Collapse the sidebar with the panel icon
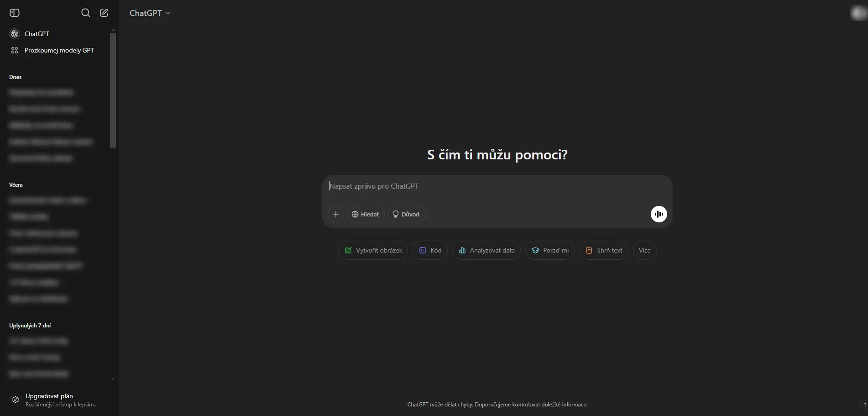Screen dimensions: 868x416 click(15, 13)
